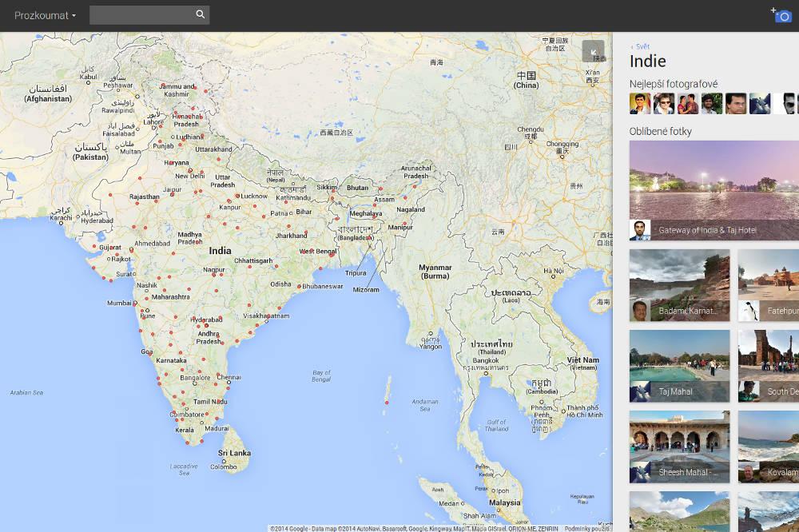Click the author avatar on Gateway of India photo
The height and width of the screenshot is (532, 799).
[x=639, y=230]
